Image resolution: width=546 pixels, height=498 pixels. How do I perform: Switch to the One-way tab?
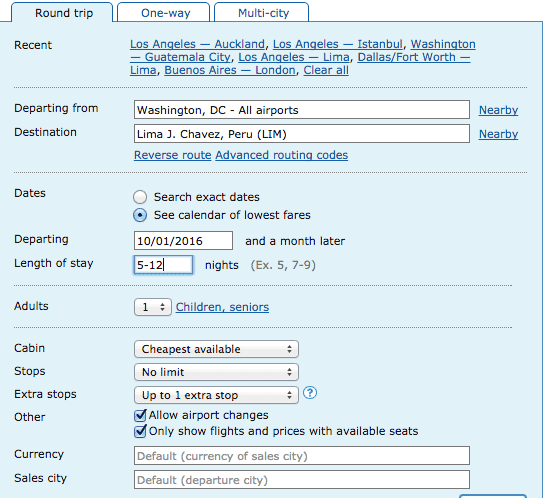coord(164,13)
